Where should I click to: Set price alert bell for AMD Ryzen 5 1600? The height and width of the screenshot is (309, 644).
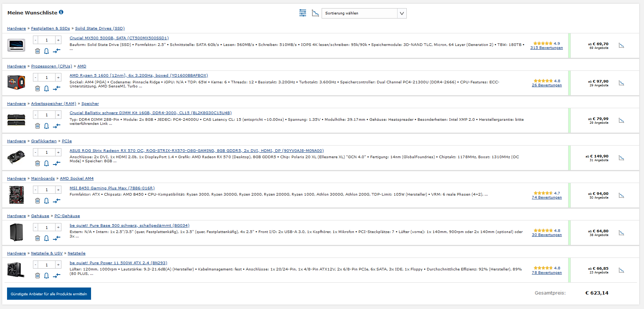point(47,88)
